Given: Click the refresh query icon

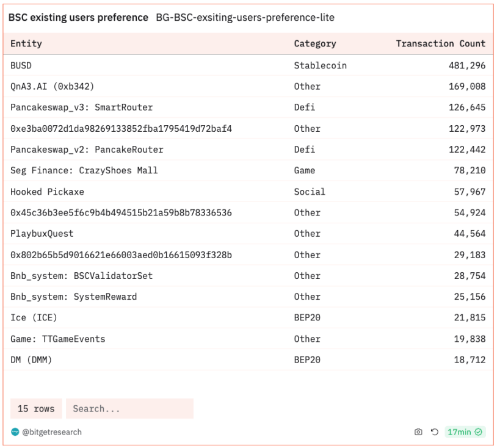Looking at the screenshot, I should click(x=434, y=432).
